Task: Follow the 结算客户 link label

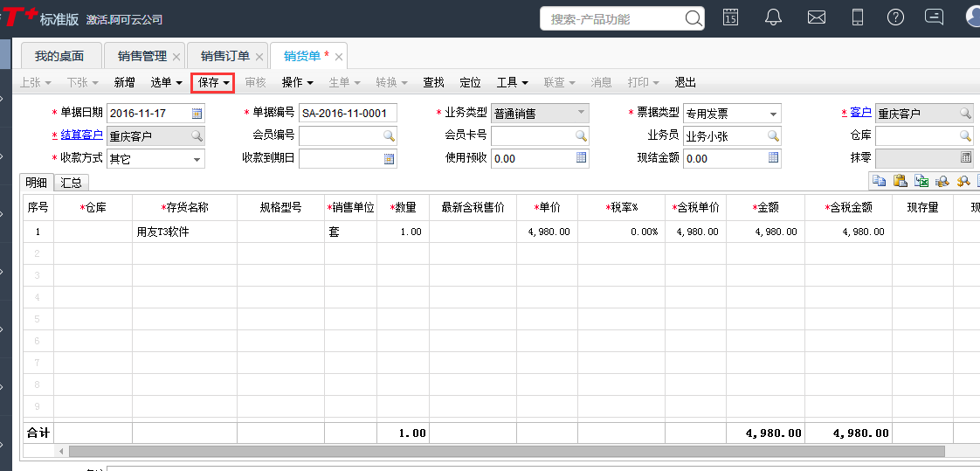Action: click(x=81, y=135)
